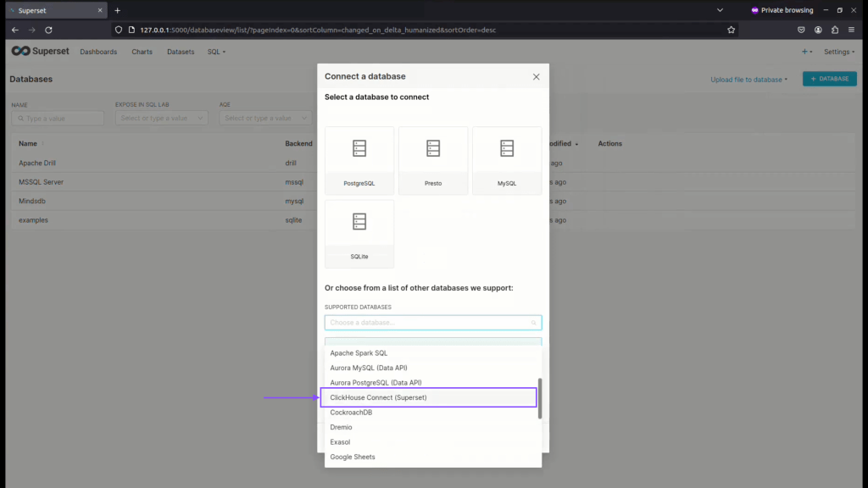
Task: Open the Dashboards menu item
Action: point(98,52)
